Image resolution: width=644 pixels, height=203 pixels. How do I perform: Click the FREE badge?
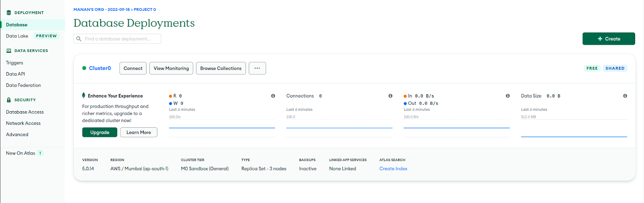tap(592, 68)
